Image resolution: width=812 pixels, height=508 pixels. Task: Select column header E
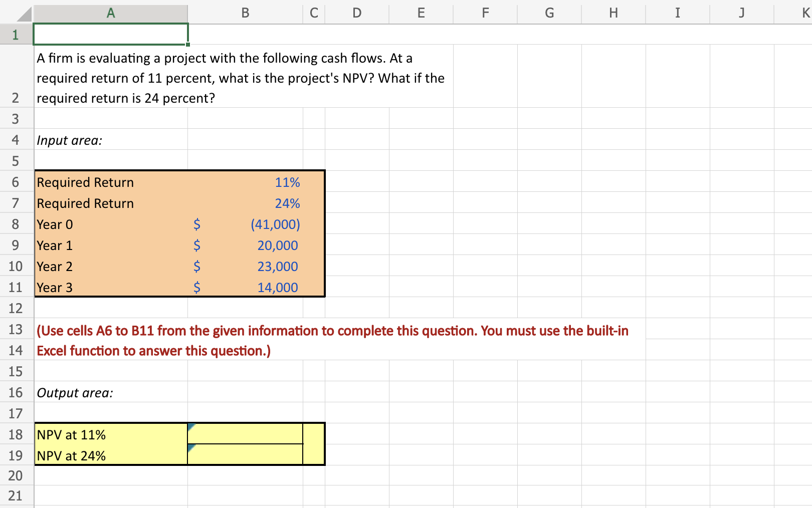421,13
